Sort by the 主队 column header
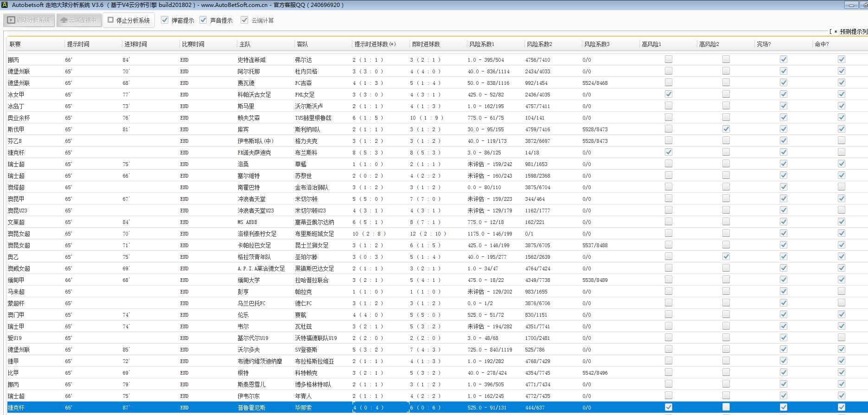Viewport: 868px width, 415px height. click(245, 44)
